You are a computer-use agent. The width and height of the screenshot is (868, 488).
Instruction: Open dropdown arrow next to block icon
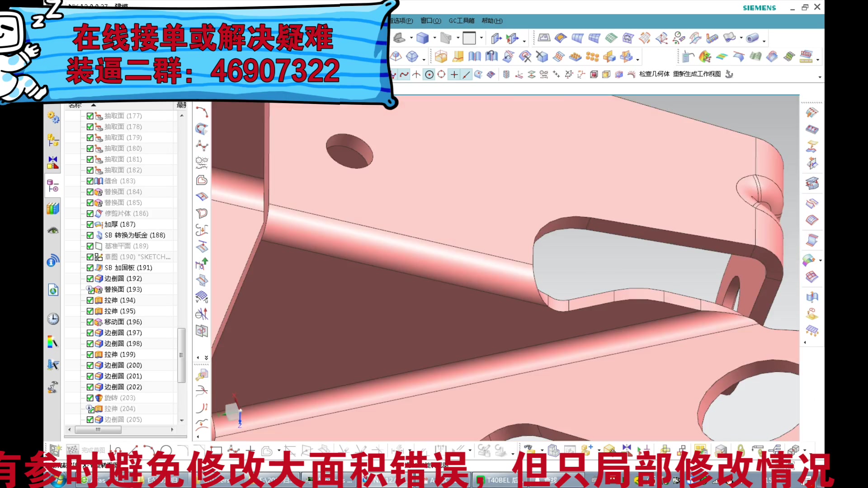point(434,38)
